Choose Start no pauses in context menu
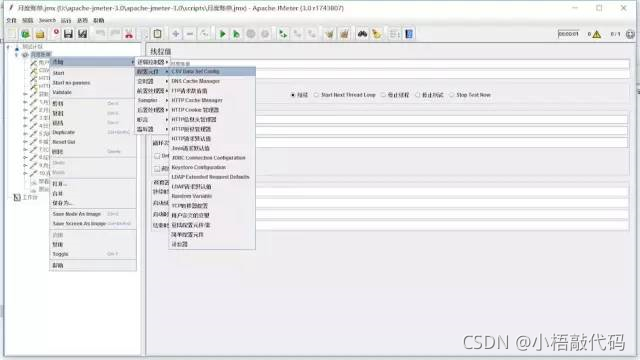 [93, 83]
